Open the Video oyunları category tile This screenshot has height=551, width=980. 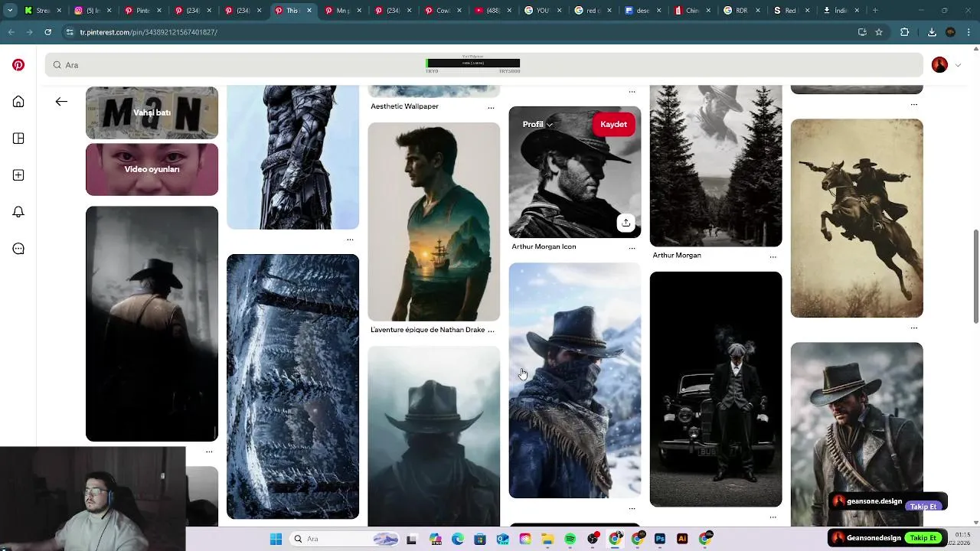coord(152,169)
